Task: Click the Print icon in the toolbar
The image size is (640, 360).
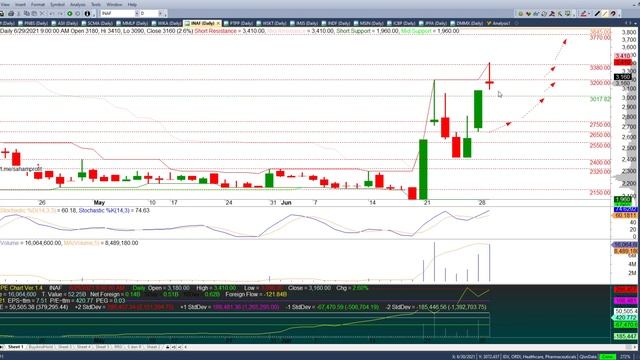Action: click(x=11, y=13)
